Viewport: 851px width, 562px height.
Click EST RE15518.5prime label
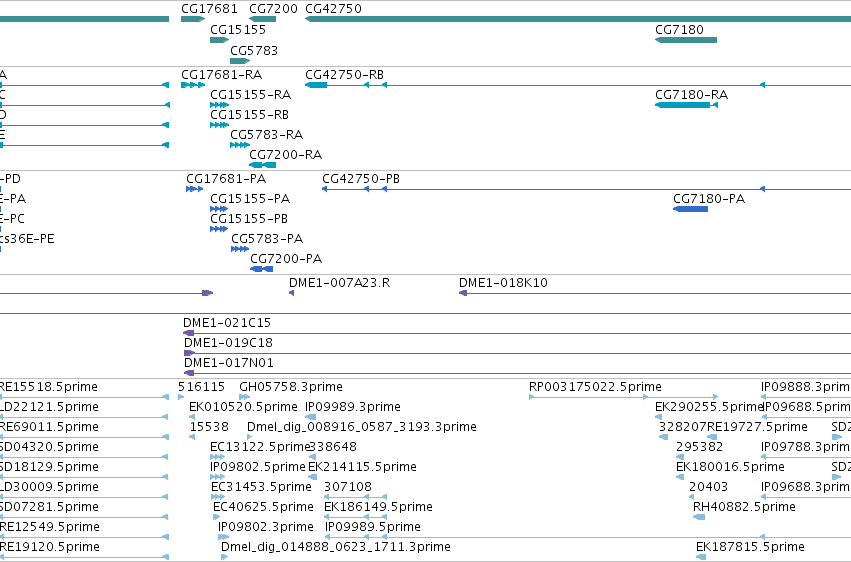(48, 387)
